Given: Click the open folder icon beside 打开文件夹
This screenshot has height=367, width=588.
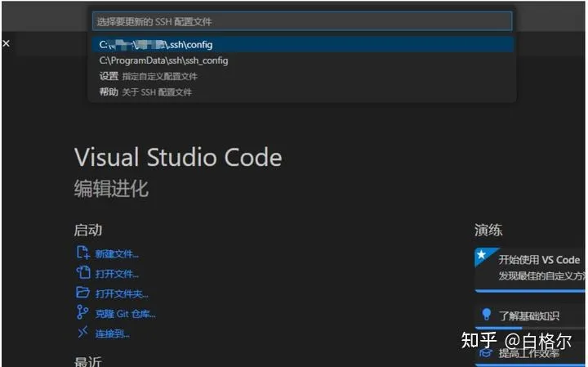Looking at the screenshot, I should point(82,293).
